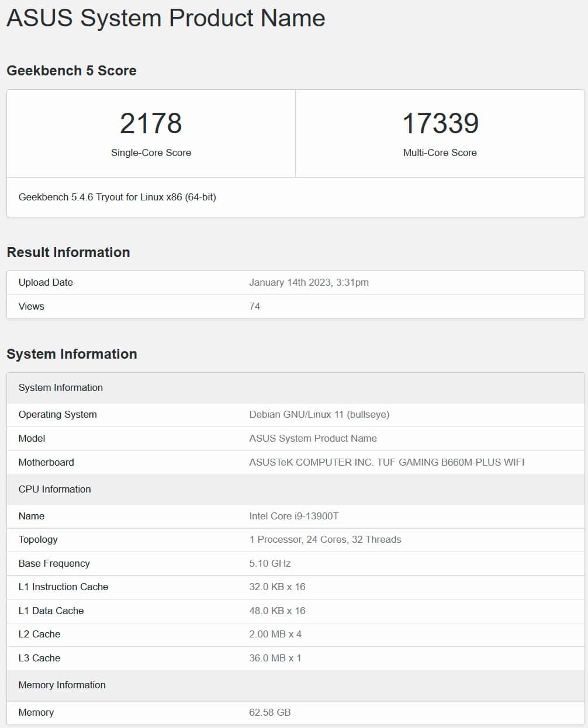Select the L1 Instruction Cache row label
This screenshot has width=588, height=728.
pos(63,587)
